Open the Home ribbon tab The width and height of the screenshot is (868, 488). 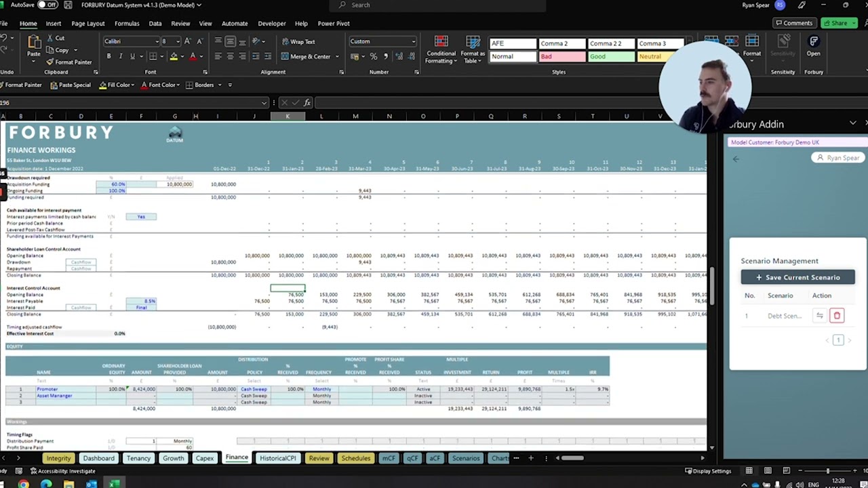pyautogui.click(x=28, y=23)
